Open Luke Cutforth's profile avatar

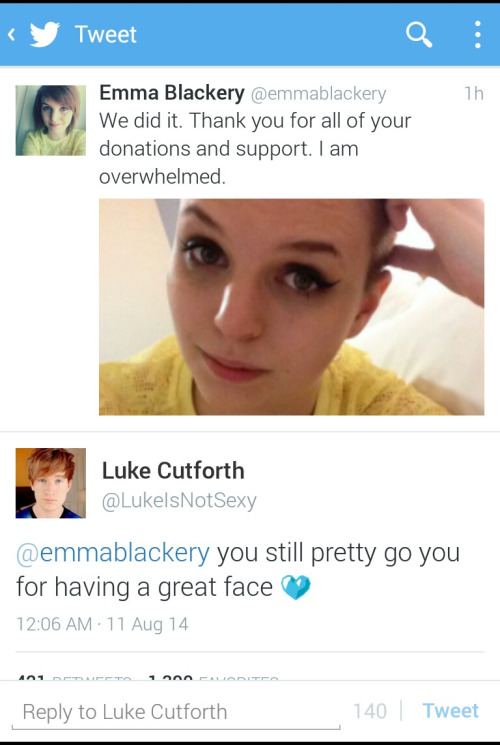click(x=51, y=483)
